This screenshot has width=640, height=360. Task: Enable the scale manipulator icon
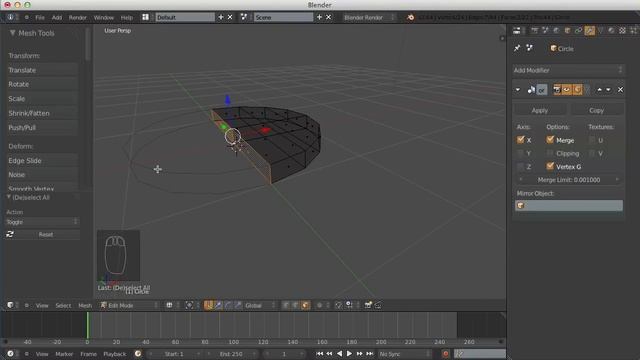[x=238, y=305]
